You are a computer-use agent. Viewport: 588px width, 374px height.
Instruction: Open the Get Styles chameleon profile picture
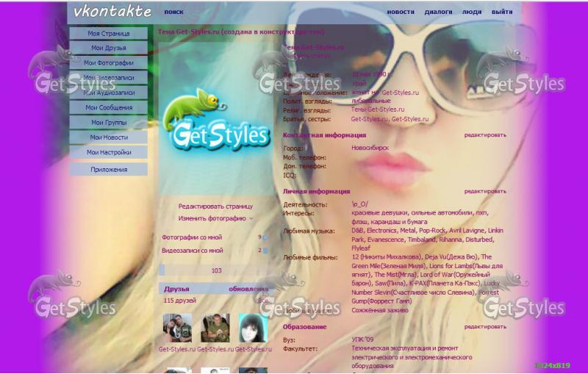click(x=216, y=119)
